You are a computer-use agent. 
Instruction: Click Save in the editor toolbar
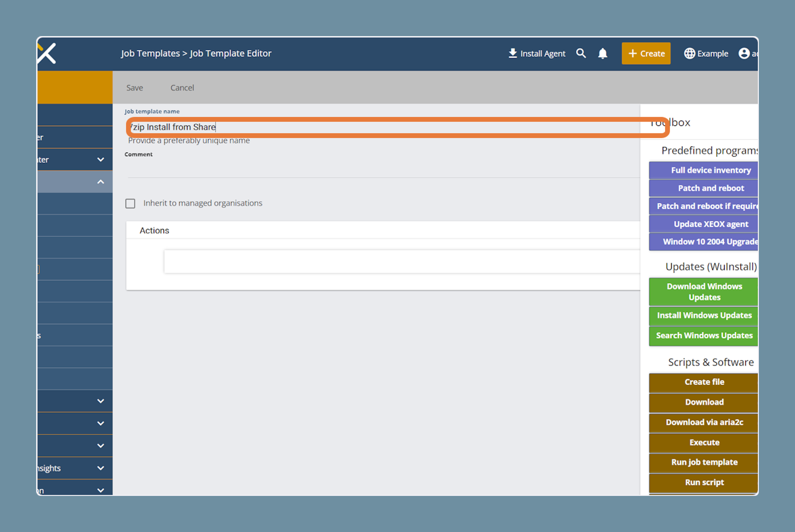134,88
